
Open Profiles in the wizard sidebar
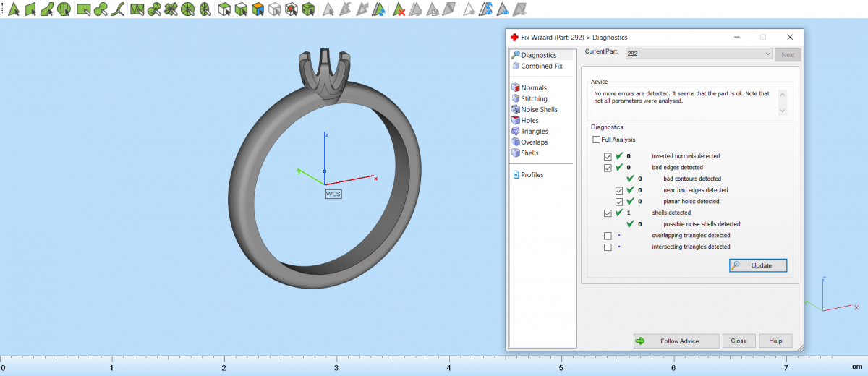point(532,174)
